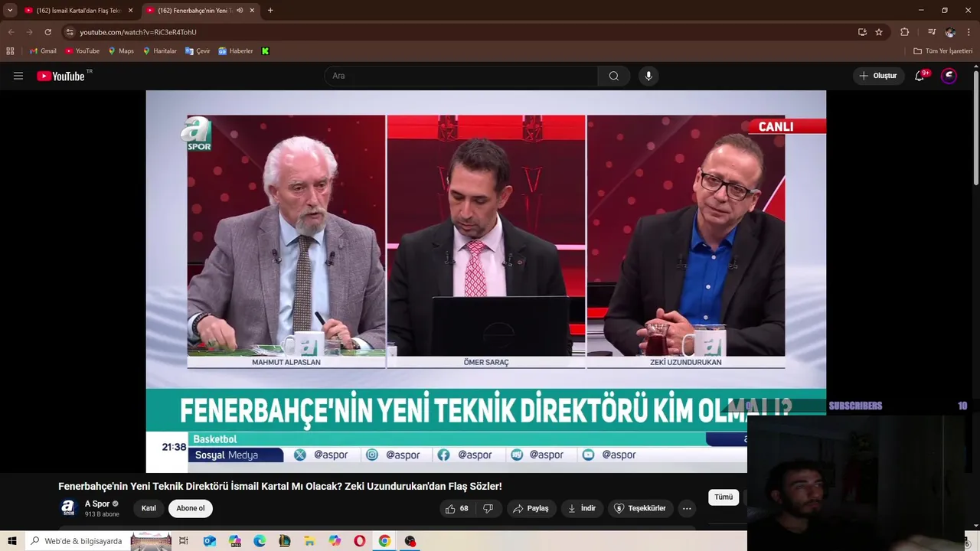Like the video with thumbs up
The image size is (980, 551).
click(x=458, y=508)
